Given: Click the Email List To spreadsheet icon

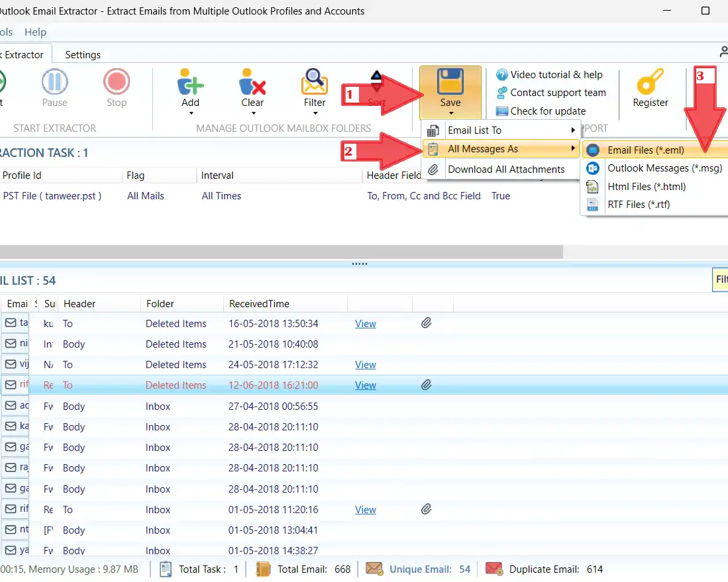Looking at the screenshot, I should [433, 131].
